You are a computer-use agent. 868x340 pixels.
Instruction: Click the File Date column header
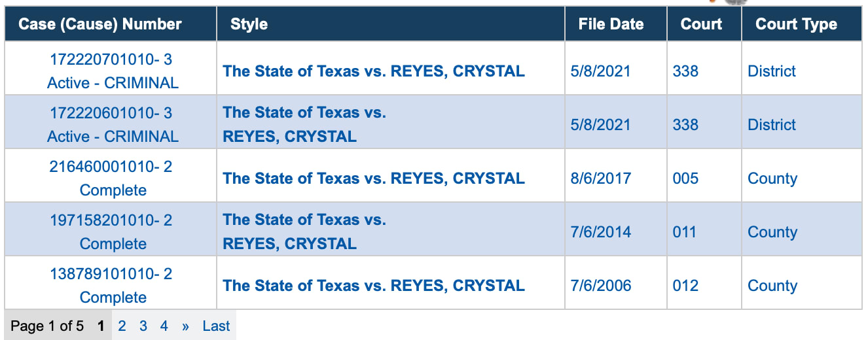click(x=611, y=24)
